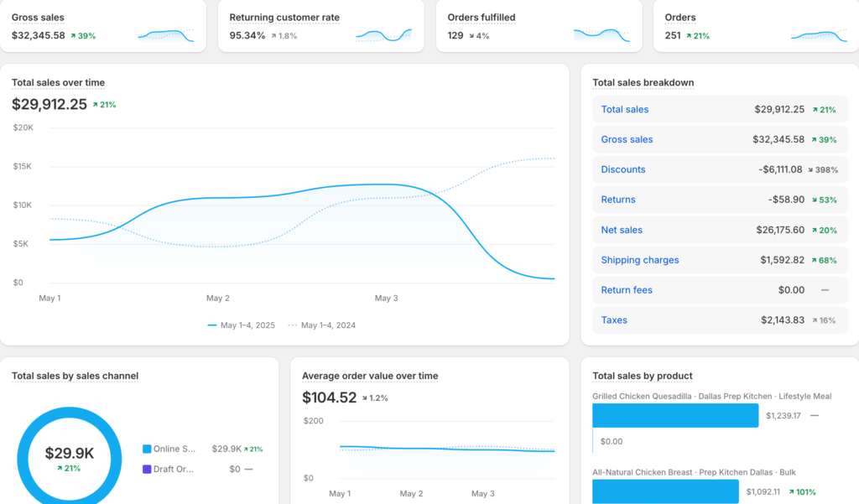
Task: Click the purple Draft Orders legend swatch
Action: click(x=147, y=470)
